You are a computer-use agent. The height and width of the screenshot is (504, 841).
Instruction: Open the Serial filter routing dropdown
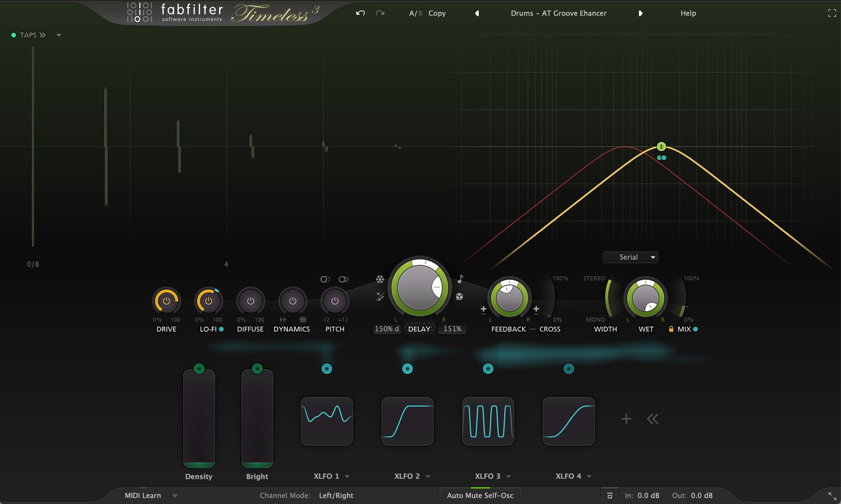[630, 257]
